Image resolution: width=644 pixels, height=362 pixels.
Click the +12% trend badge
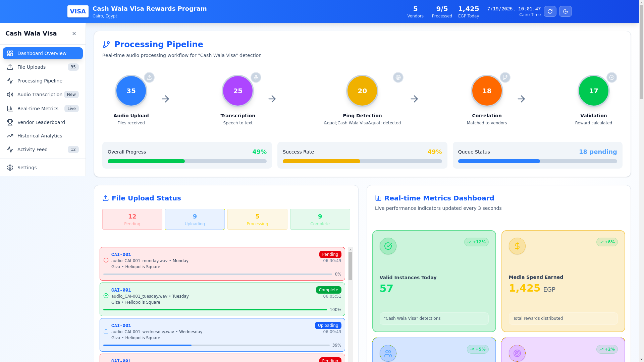[476, 242]
